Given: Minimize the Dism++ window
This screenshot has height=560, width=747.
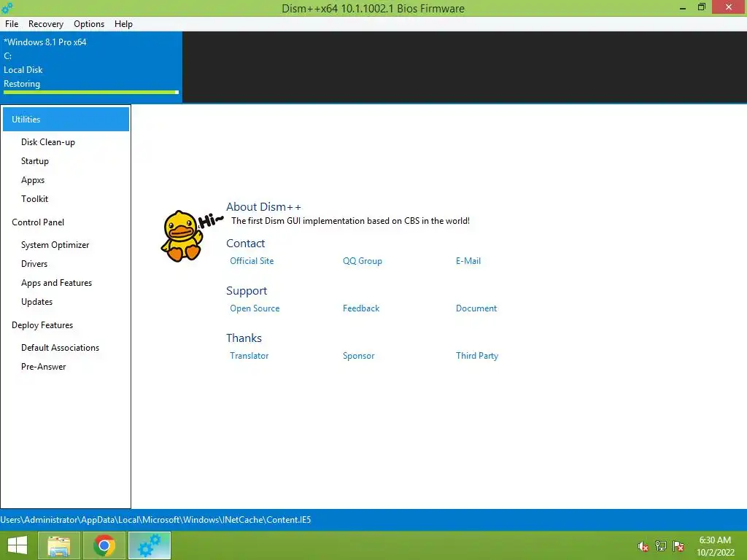Looking at the screenshot, I should coord(683,7).
